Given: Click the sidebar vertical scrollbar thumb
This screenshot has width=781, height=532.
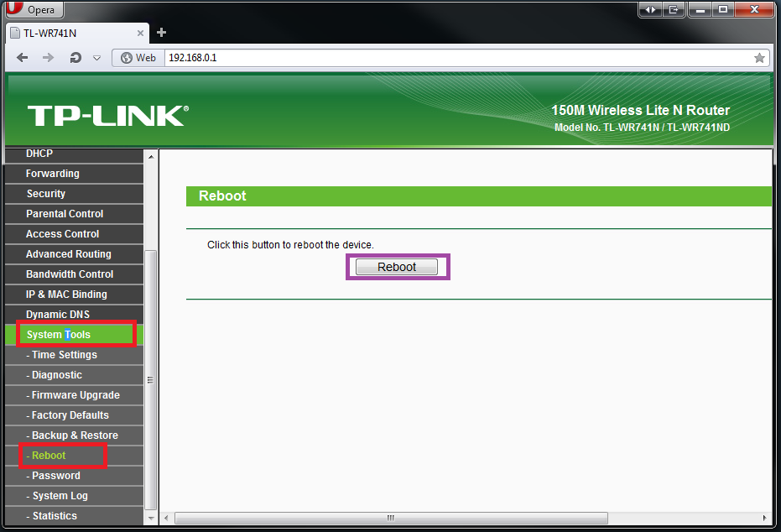Looking at the screenshot, I should [x=150, y=380].
